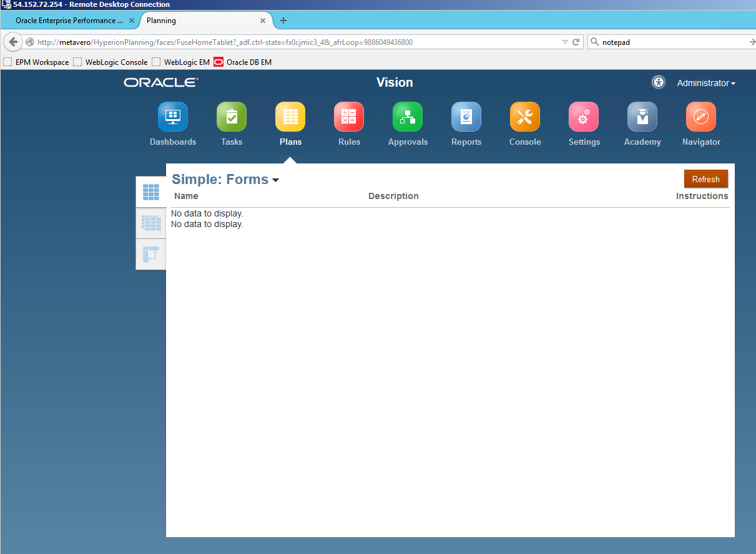Screen dimensions: 756x554
Task: Switch to the Planning tab
Action: tap(207, 21)
